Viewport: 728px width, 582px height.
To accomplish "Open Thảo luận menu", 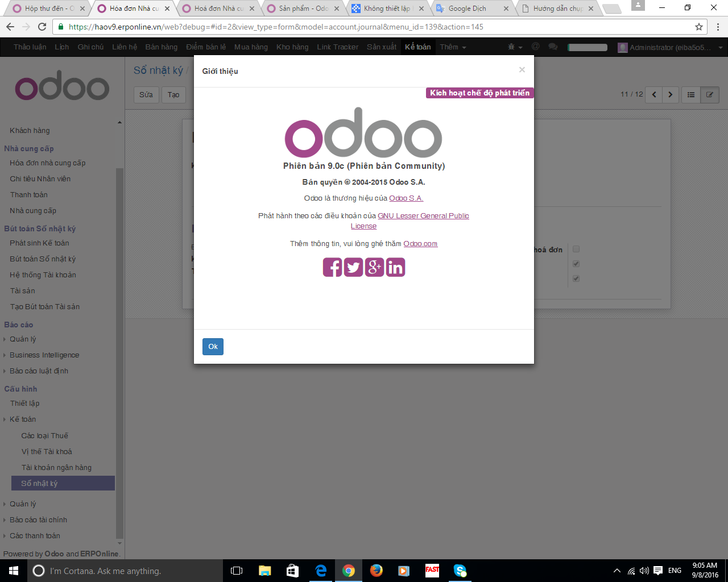I will coord(30,47).
